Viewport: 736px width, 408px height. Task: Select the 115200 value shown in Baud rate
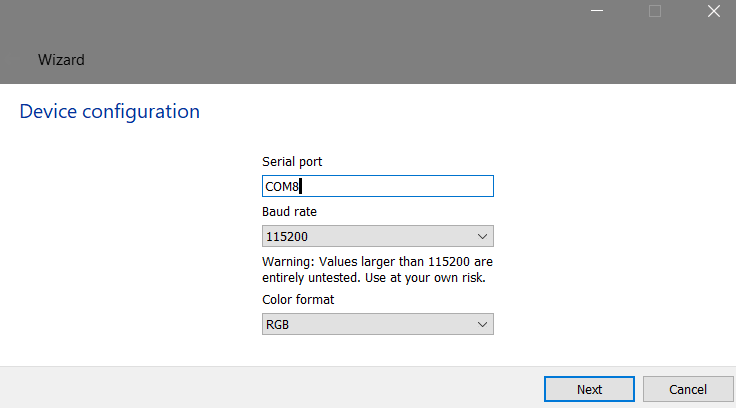tap(286, 237)
